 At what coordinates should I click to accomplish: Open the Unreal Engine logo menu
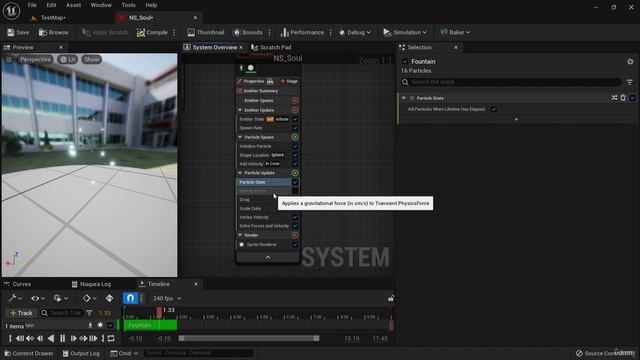tap(11, 11)
